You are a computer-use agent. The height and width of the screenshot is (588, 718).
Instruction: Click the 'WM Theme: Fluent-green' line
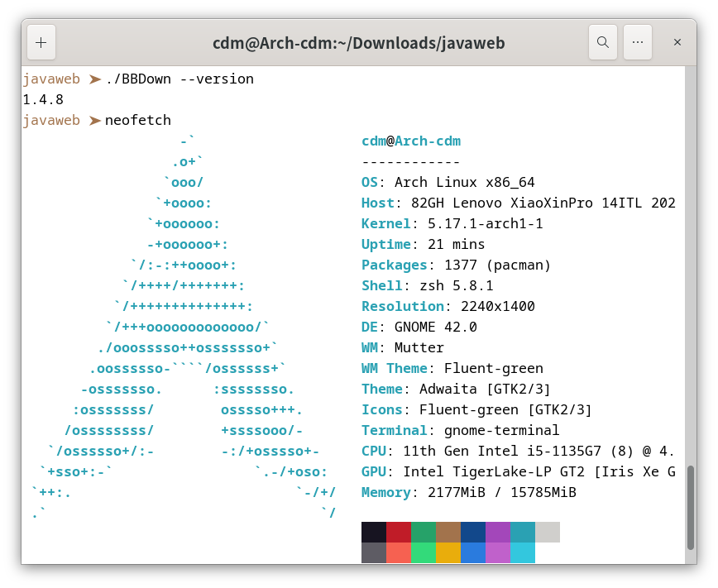(452, 368)
